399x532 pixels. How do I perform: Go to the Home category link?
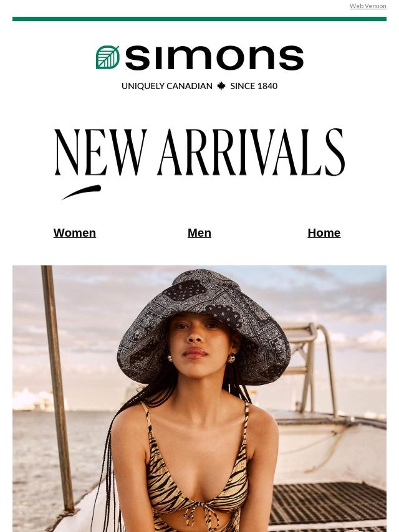324,233
